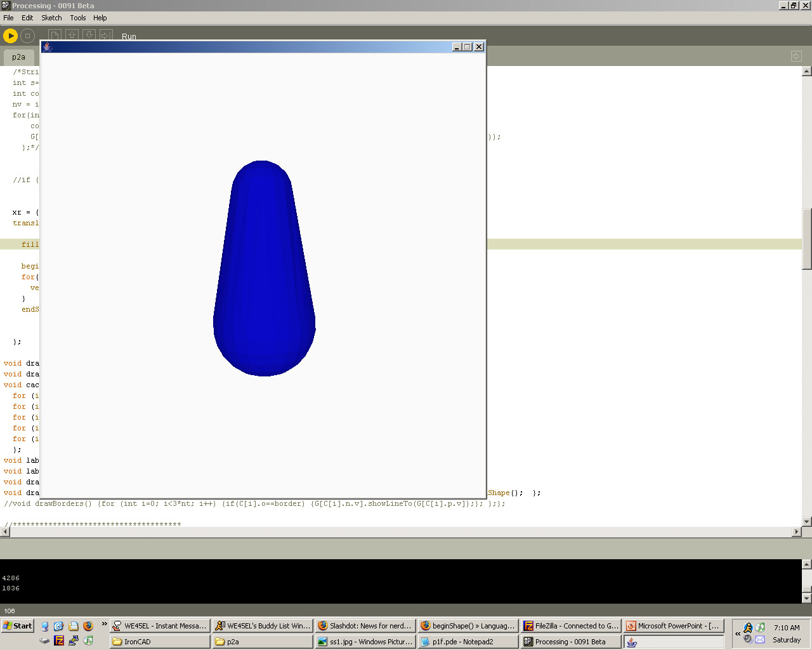The height and width of the screenshot is (650, 812).
Task: Click the Java icon in sketch window title
Action: pos(47,47)
